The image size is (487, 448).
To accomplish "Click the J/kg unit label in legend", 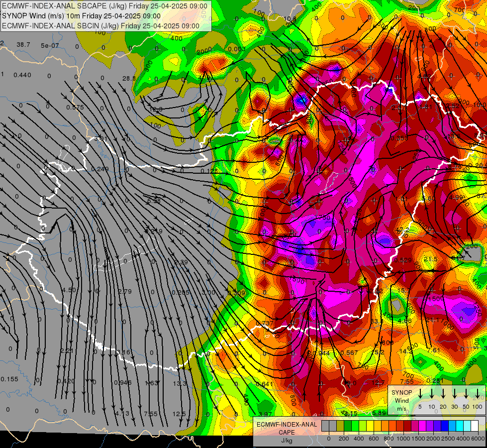I will coord(287,441).
